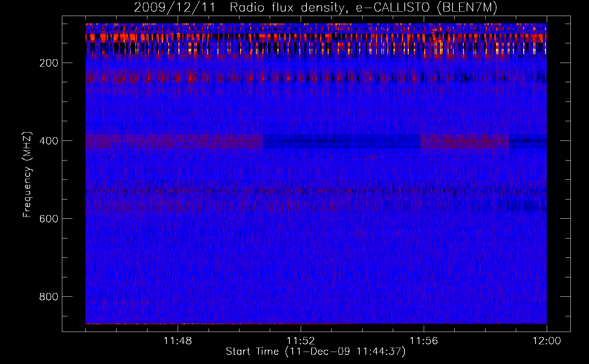Click the 12:00 time tick label
Screen dimensions: 589x364
[547, 341]
